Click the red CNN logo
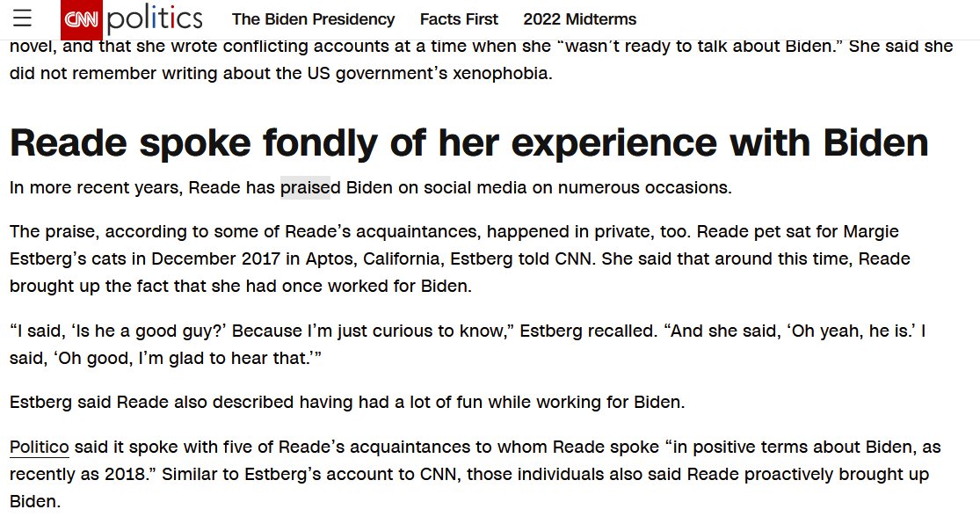 coord(81,19)
